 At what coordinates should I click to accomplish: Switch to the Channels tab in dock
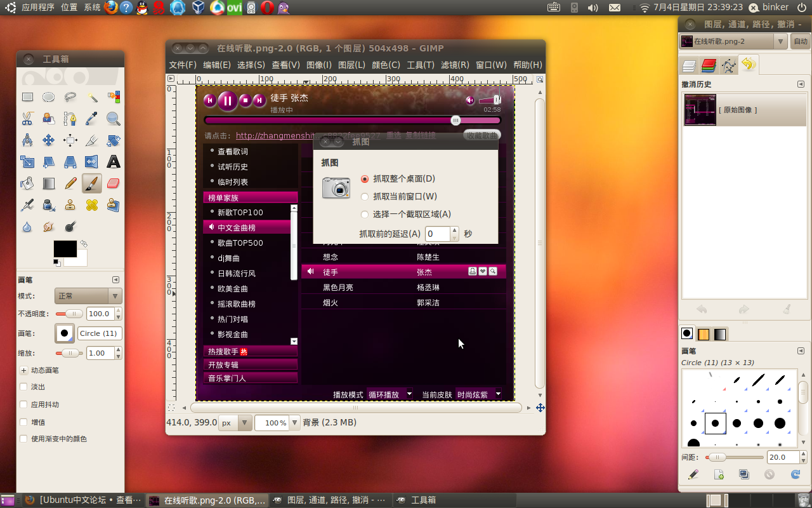point(709,65)
